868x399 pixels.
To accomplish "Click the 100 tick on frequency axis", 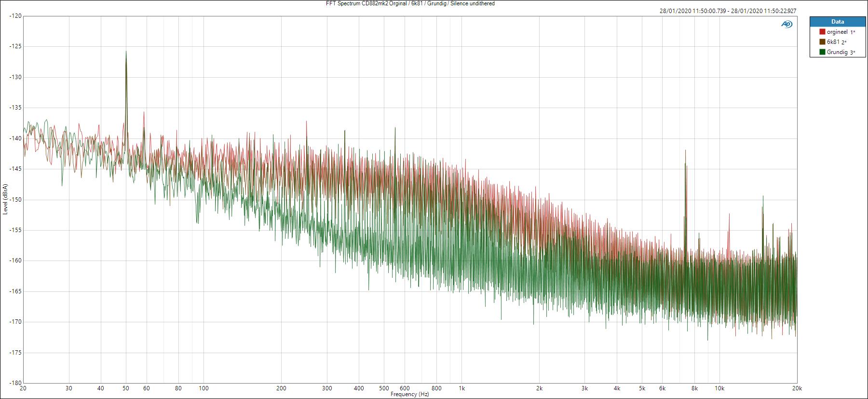I will click(203, 388).
